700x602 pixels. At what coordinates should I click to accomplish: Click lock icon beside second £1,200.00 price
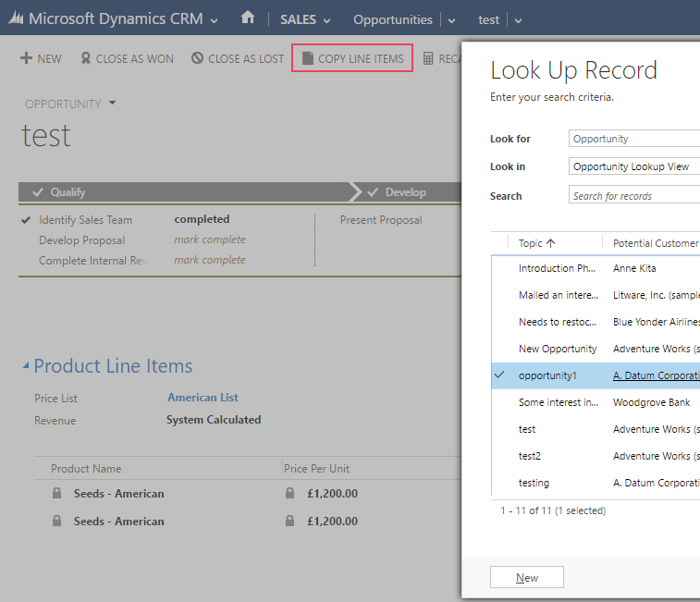[x=291, y=521]
